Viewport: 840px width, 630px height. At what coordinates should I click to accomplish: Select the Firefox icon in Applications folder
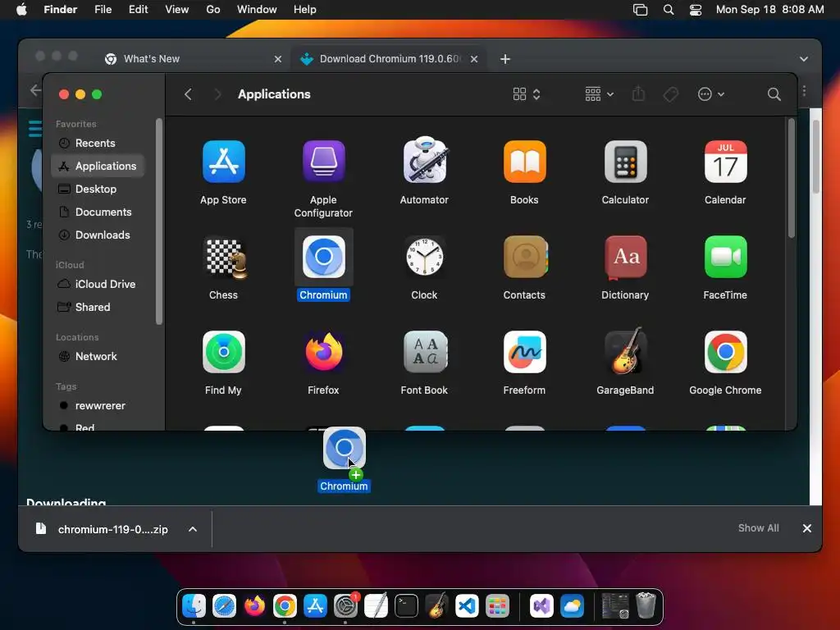[x=323, y=352]
